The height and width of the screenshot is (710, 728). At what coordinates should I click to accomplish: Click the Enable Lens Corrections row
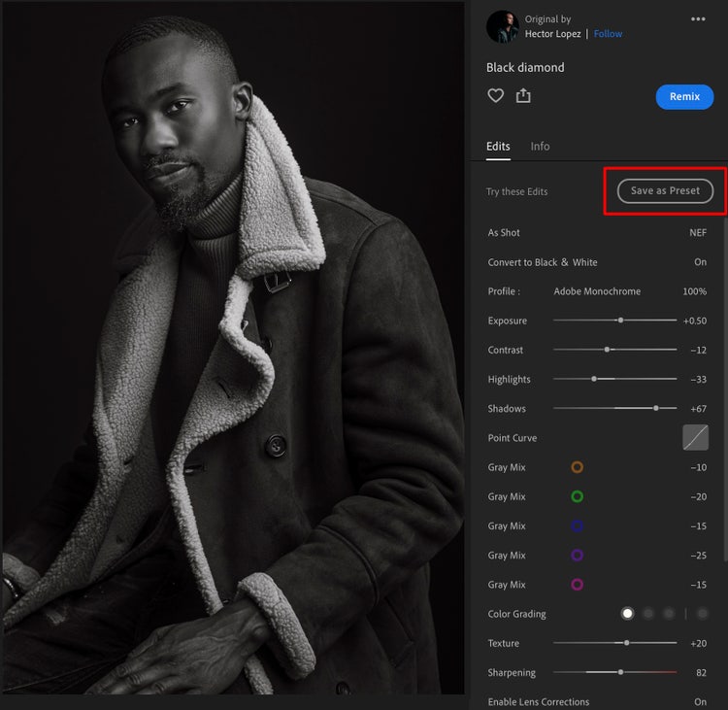[x=597, y=701]
